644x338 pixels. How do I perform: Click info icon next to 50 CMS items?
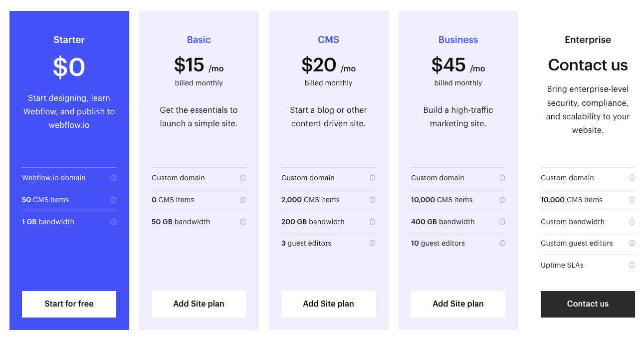click(113, 200)
